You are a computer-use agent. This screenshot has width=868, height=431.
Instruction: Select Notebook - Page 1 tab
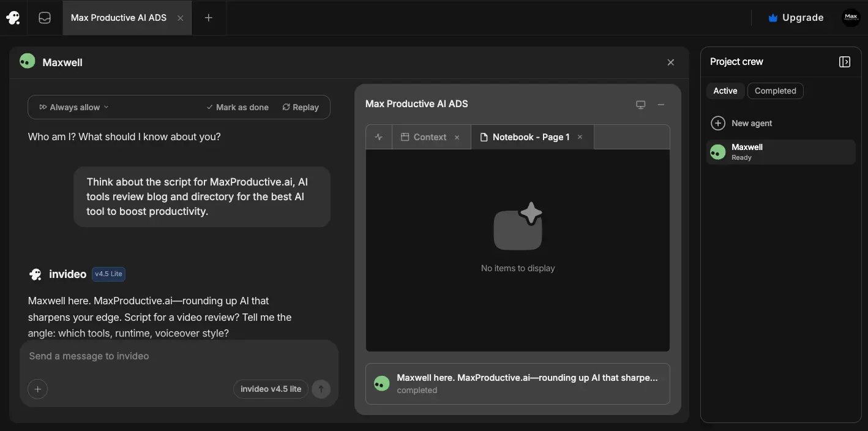(532, 137)
